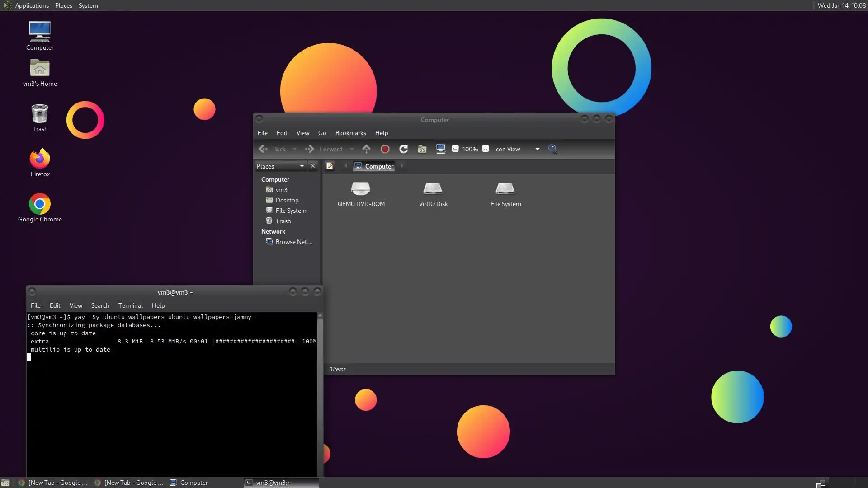The width and height of the screenshot is (868, 488).
Task: Click the zoom in plus icon
Action: point(486,149)
